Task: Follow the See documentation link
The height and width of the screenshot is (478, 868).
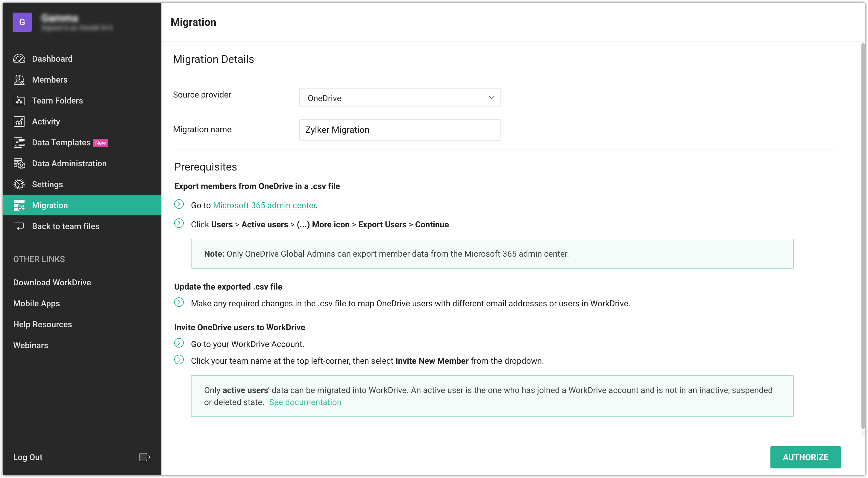Action: [x=305, y=402]
